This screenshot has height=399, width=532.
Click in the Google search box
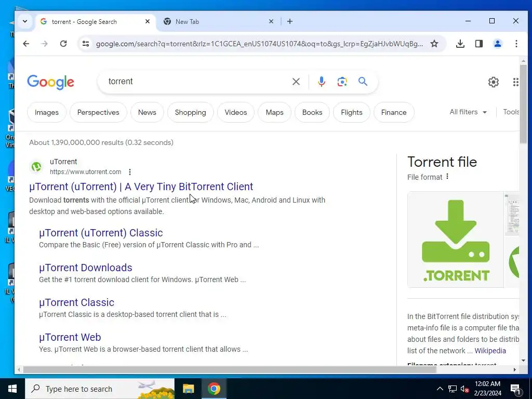197,82
